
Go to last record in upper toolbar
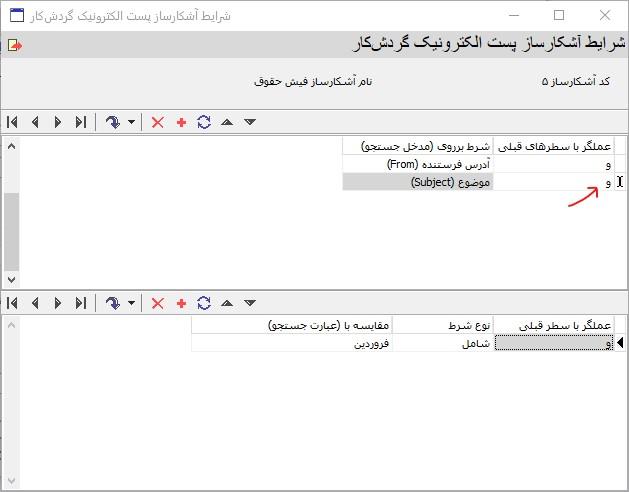point(80,122)
